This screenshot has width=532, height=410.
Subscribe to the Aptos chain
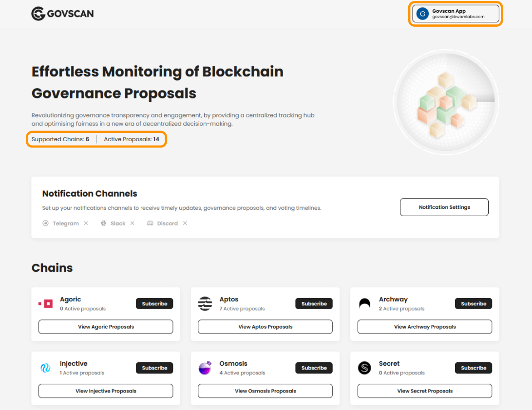[314, 303]
